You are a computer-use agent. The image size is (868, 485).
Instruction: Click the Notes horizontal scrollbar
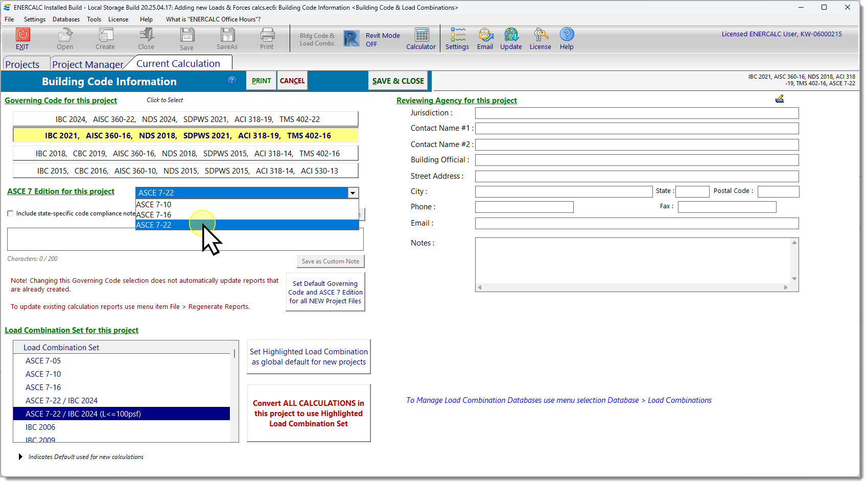pyautogui.click(x=632, y=288)
